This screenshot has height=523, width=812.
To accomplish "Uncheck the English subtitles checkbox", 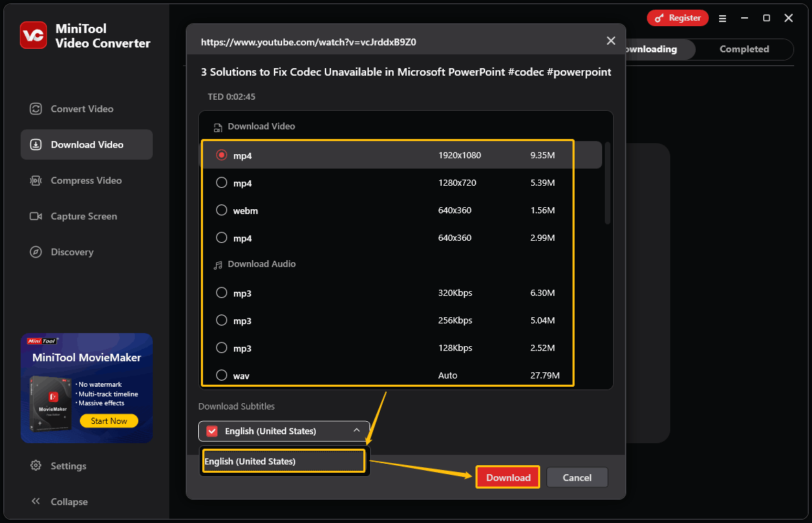I will point(212,431).
